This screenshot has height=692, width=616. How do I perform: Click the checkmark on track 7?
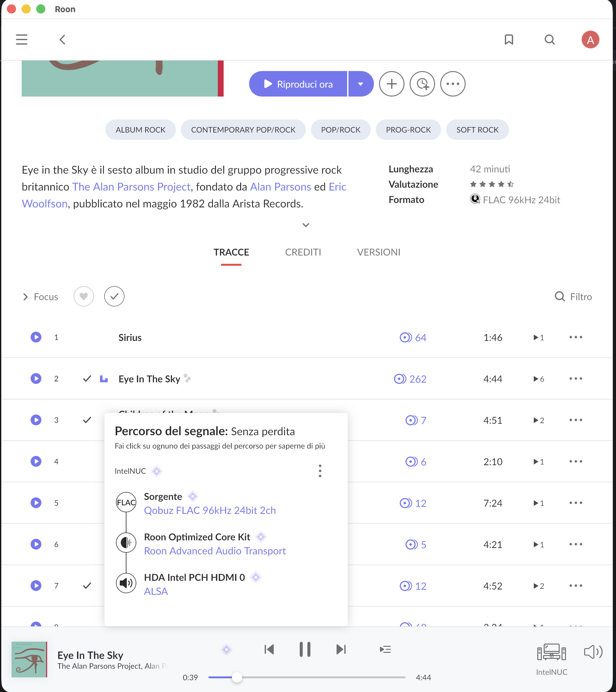point(87,585)
